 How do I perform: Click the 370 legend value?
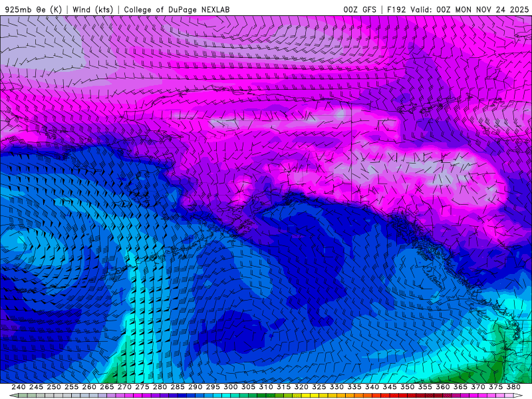(478, 387)
